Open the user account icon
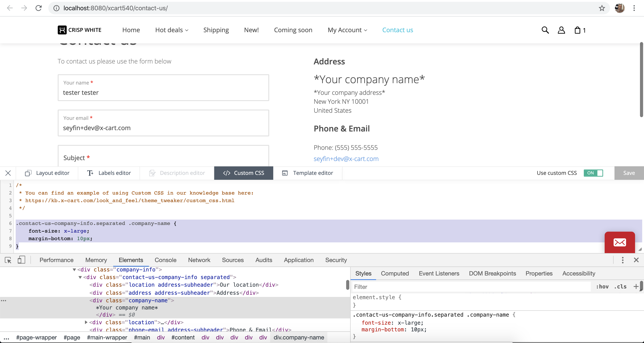 point(561,30)
